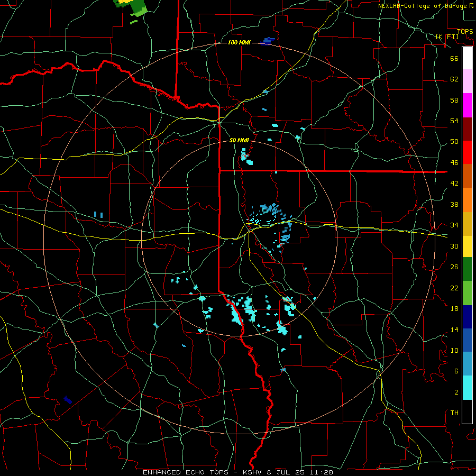Select the 30 legend value
The image size is (476, 476).
pos(454,246)
